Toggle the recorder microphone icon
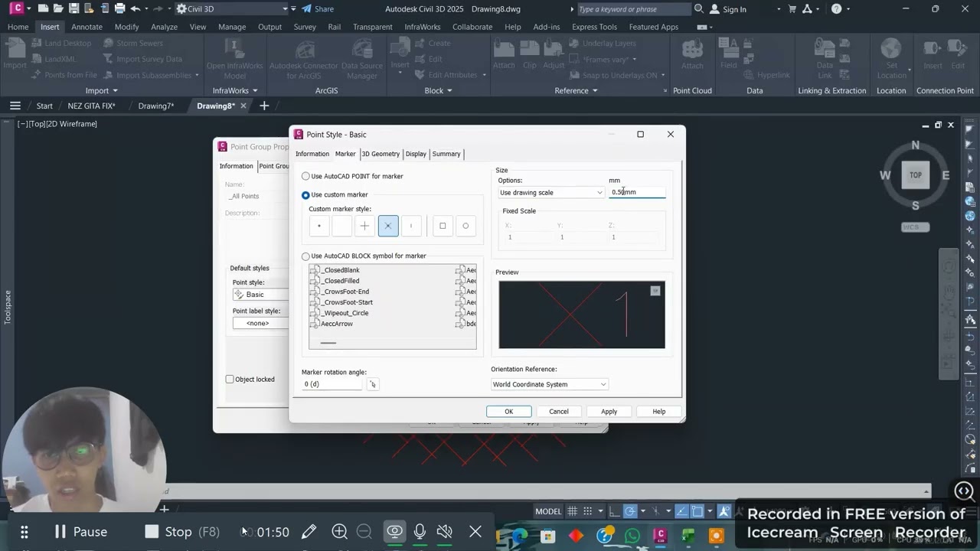The height and width of the screenshot is (551, 980). 420,531
